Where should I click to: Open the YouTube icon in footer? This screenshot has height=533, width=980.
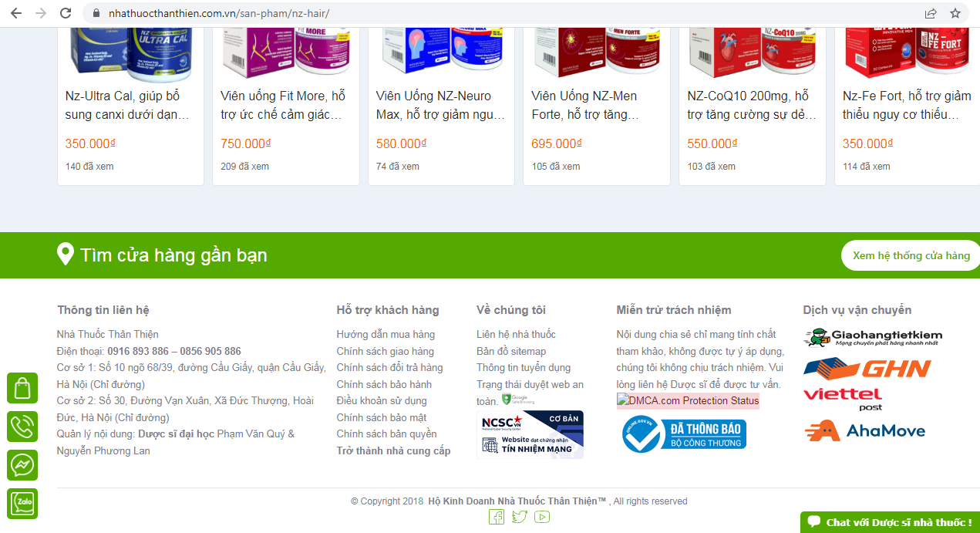pyautogui.click(x=542, y=517)
